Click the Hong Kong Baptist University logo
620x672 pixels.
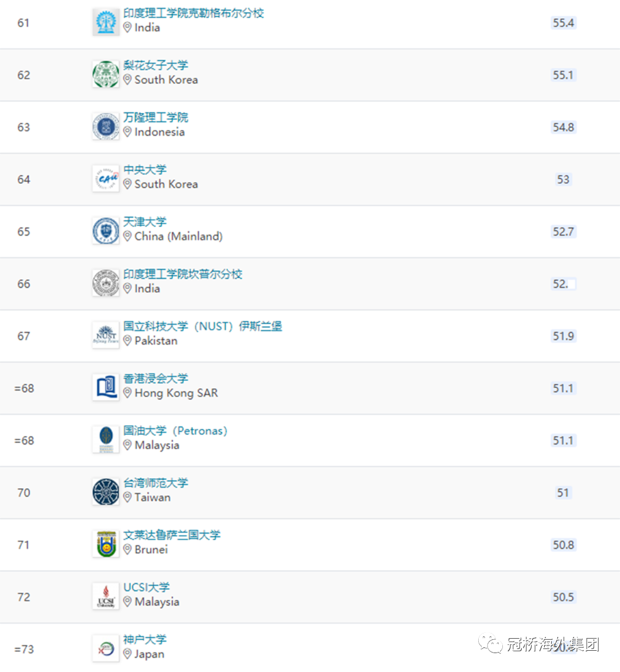coord(106,388)
